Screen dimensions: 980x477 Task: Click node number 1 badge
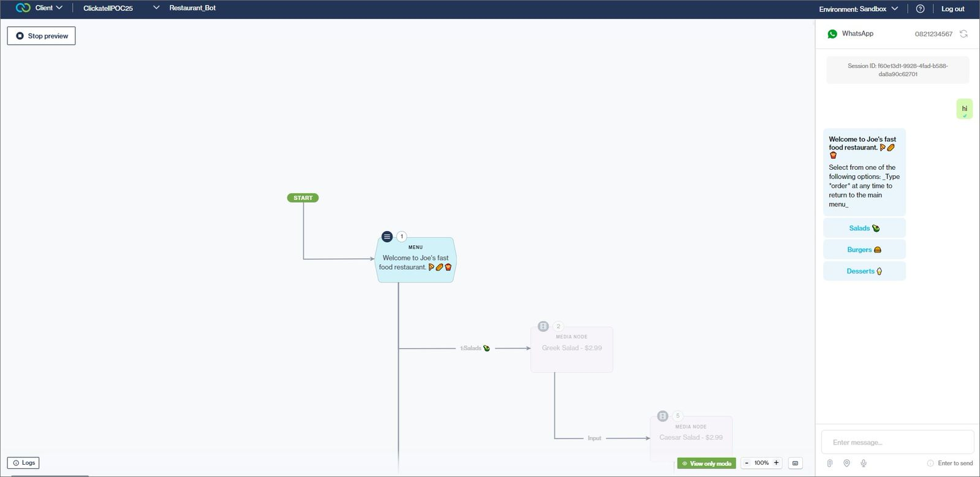[402, 236]
